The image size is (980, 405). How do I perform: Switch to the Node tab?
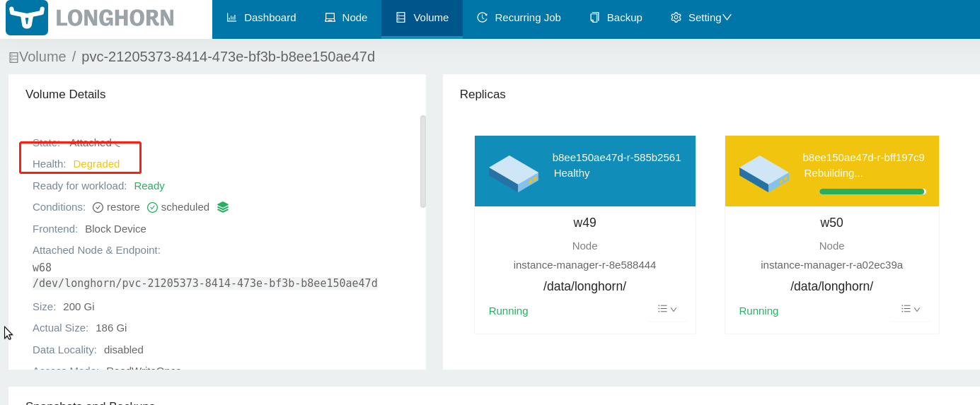click(346, 18)
